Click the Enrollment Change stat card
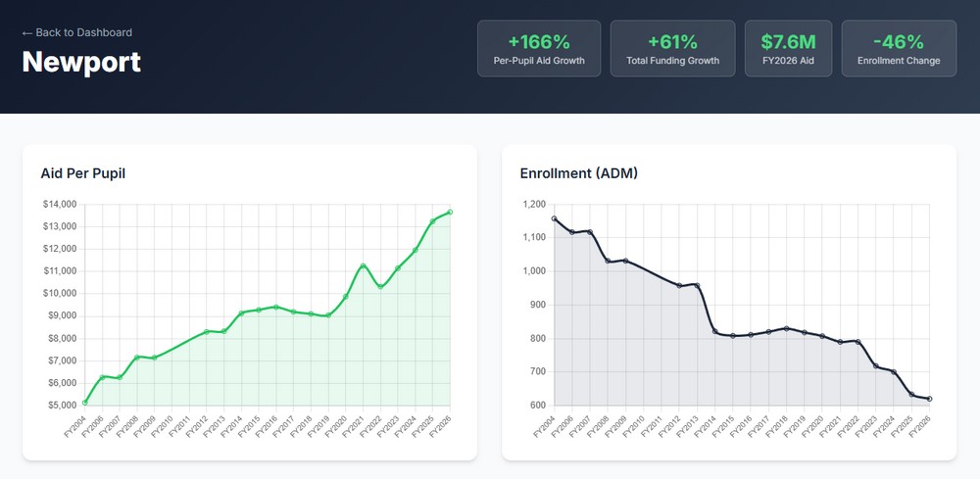 click(x=899, y=49)
